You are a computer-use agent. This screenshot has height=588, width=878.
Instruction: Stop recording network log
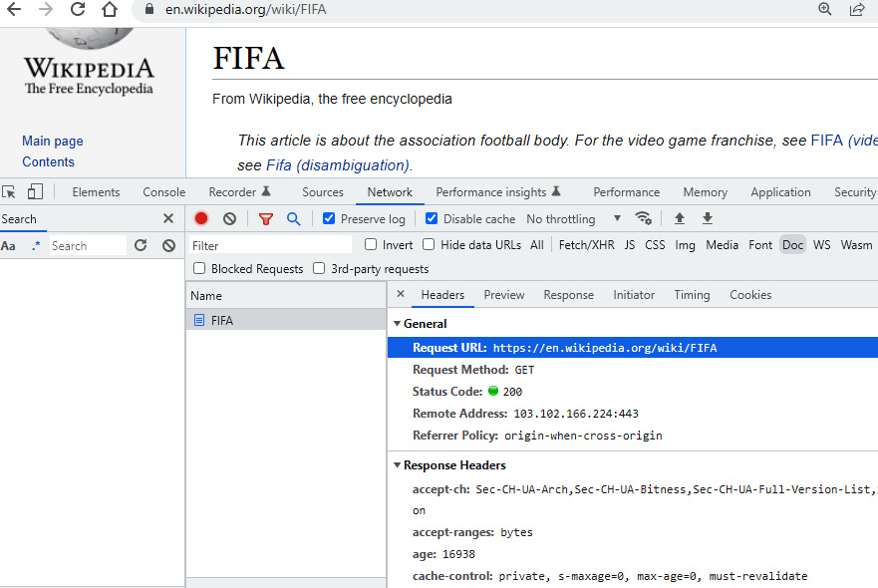[x=201, y=218]
